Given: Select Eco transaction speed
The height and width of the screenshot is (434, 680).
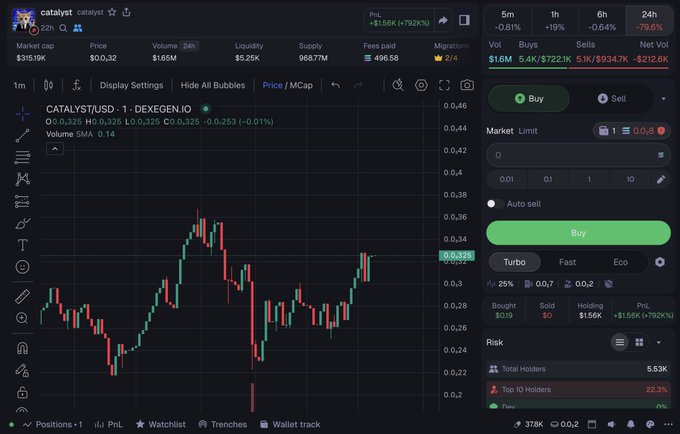Looking at the screenshot, I should (x=620, y=262).
